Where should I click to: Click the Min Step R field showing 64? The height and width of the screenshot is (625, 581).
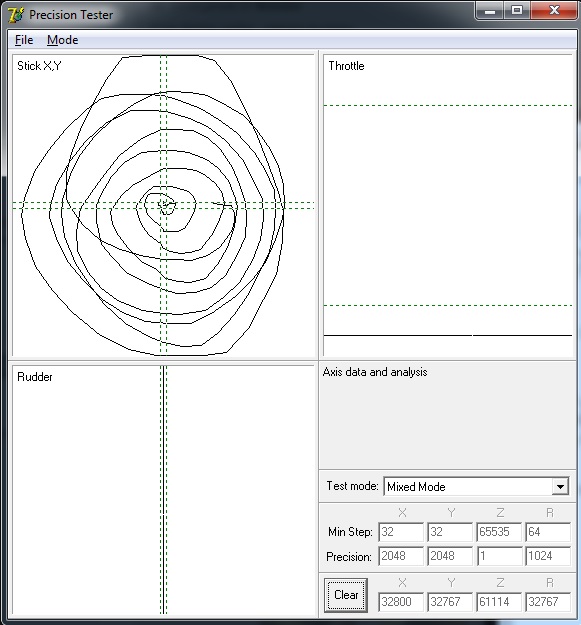click(548, 532)
